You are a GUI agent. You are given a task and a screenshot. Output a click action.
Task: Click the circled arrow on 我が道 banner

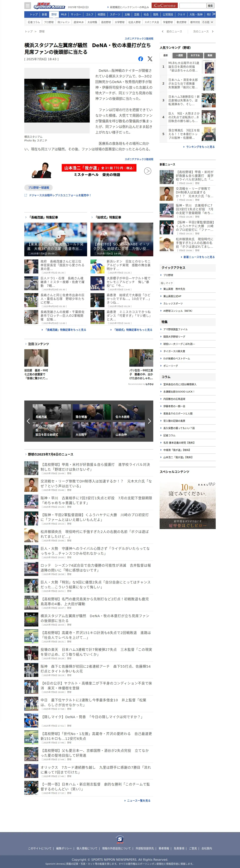point(147,171)
